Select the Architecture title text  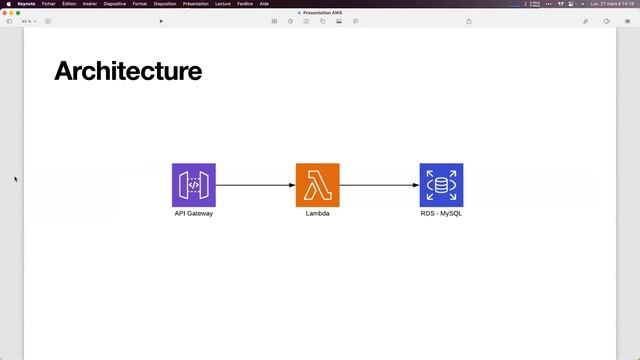point(128,71)
